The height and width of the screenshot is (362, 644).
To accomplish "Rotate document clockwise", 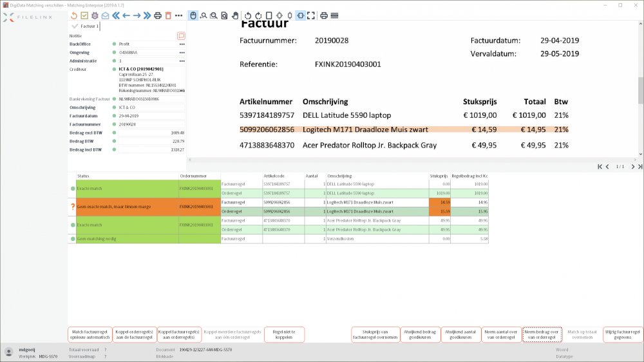I will tap(258, 15).
